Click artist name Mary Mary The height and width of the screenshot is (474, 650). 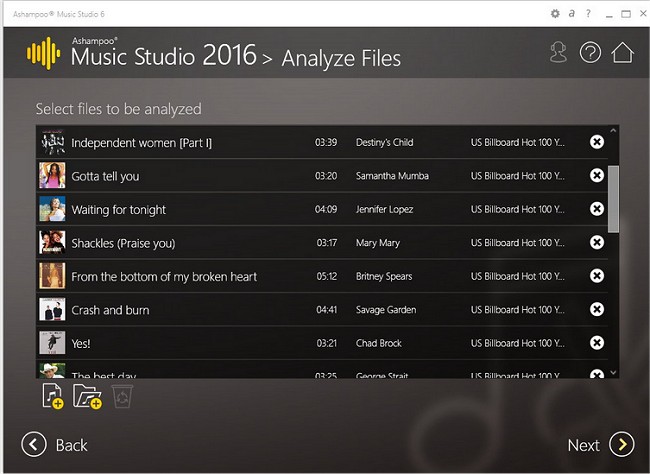[378, 243]
